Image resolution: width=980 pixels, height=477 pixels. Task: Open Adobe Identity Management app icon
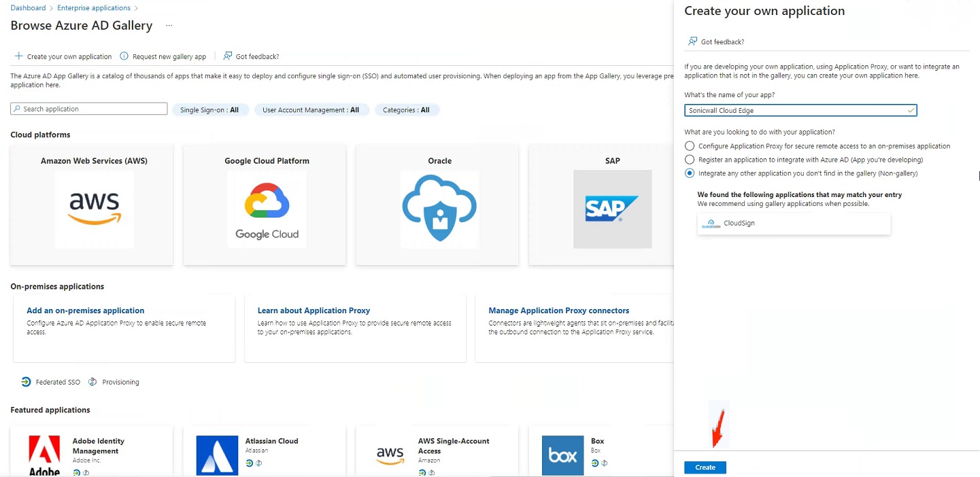pos(44,455)
